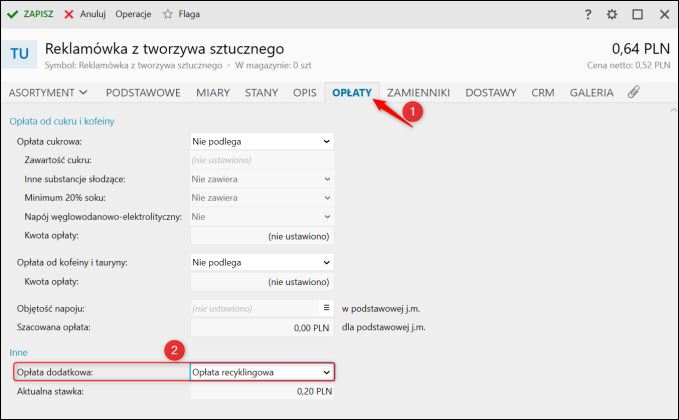Click the list icon in Objętość napoju field
The height and width of the screenshot is (420, 679).
coord(327,308)
